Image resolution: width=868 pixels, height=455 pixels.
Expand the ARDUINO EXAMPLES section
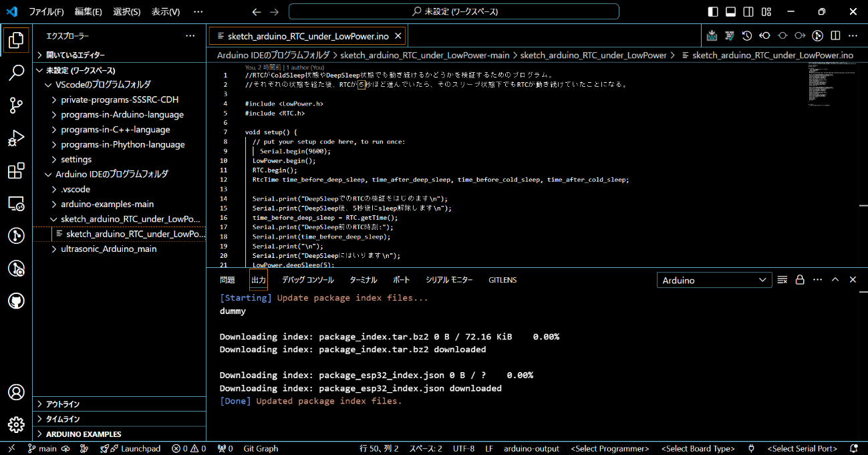[120, 434]
